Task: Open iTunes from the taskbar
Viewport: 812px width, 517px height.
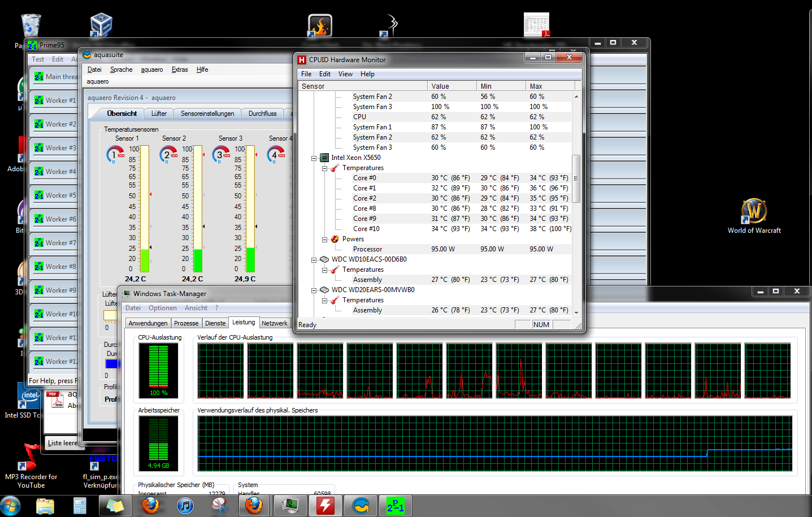Action: (x=185, y=505)
